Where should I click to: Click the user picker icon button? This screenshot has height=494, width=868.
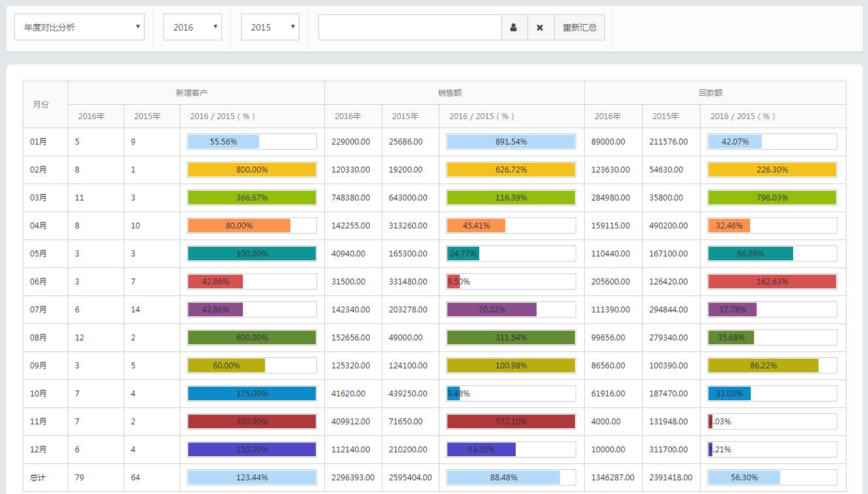click(514, 27)
